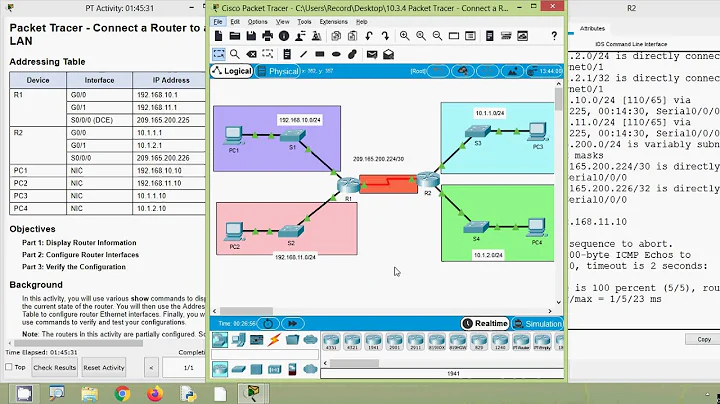This screenshot has height=404, width=720.
Task: Click the Redo arrow icon
Action: (385, 36)
